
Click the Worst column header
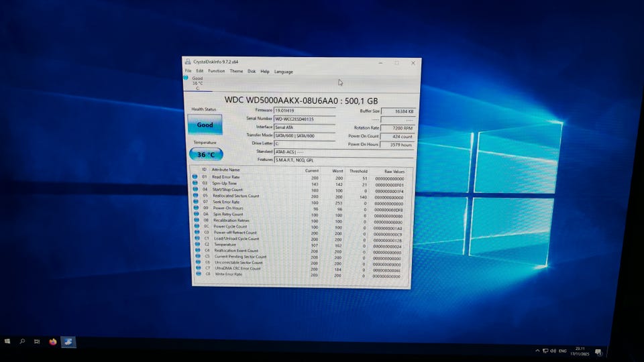[x=337, y=171]
